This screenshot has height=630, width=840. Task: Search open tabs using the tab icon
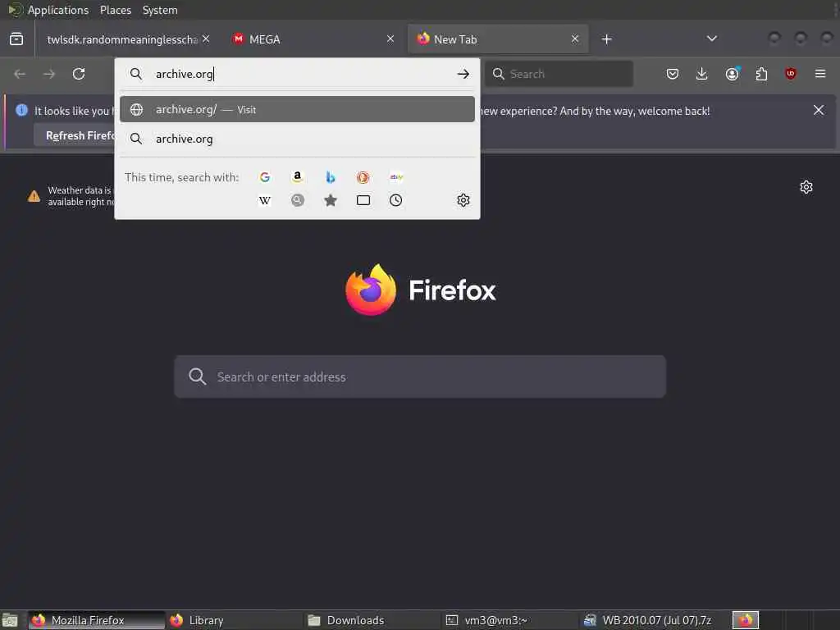[363, 200]
